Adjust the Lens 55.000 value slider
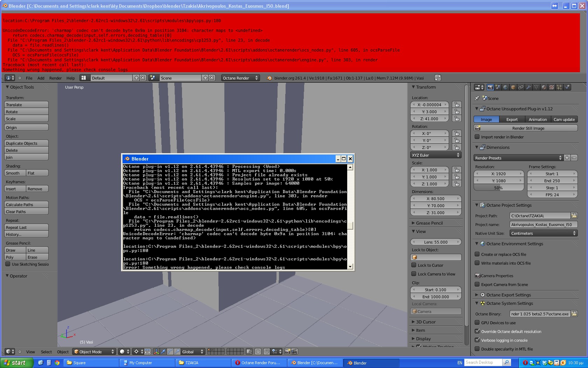 (x=436, y=242)
